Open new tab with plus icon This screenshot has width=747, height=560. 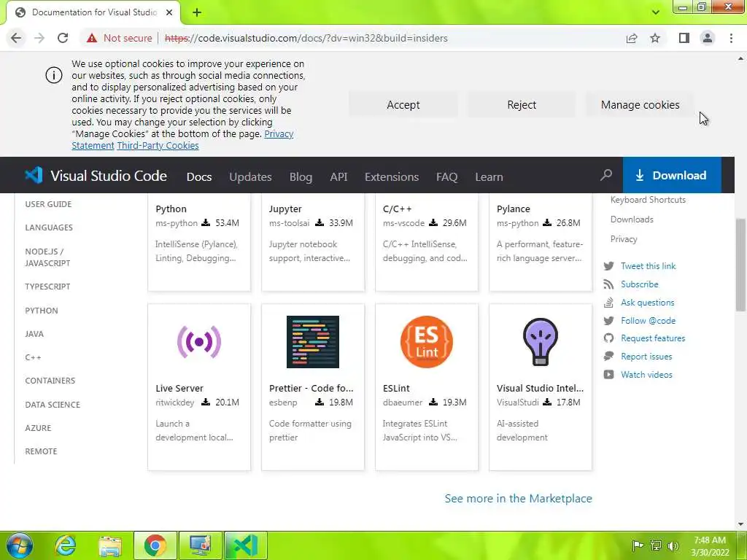[197, 12]
